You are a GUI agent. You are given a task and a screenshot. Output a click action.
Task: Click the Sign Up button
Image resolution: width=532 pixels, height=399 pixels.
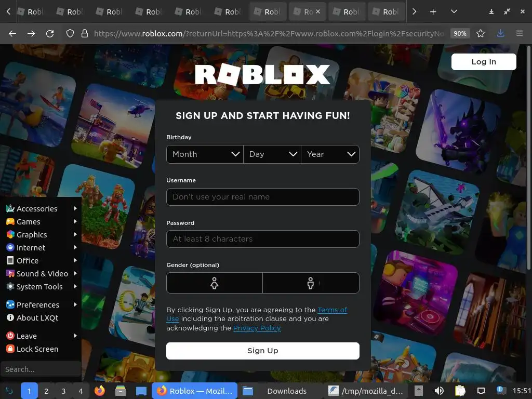coord(262,351)
